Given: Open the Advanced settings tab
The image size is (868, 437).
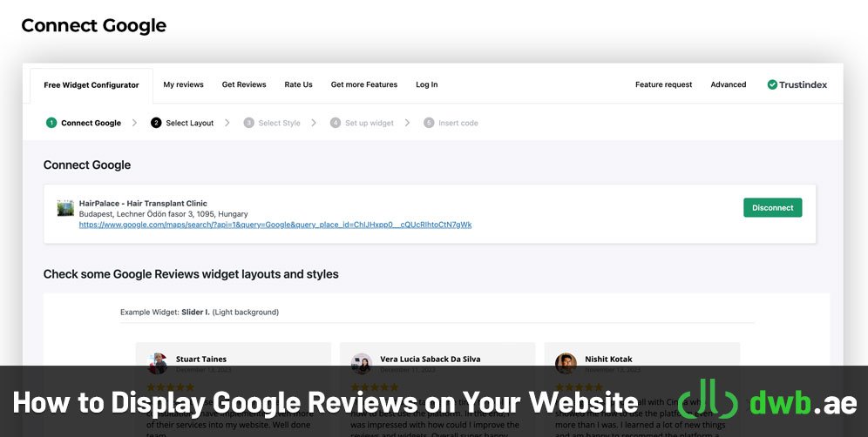Looking at the screenshot, I should (x=729, y=84).
